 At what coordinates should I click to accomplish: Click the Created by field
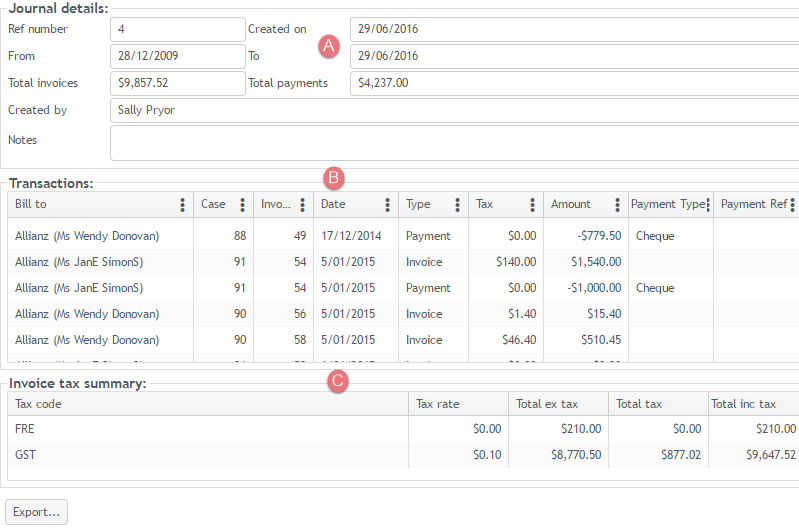tap(455, 110)
